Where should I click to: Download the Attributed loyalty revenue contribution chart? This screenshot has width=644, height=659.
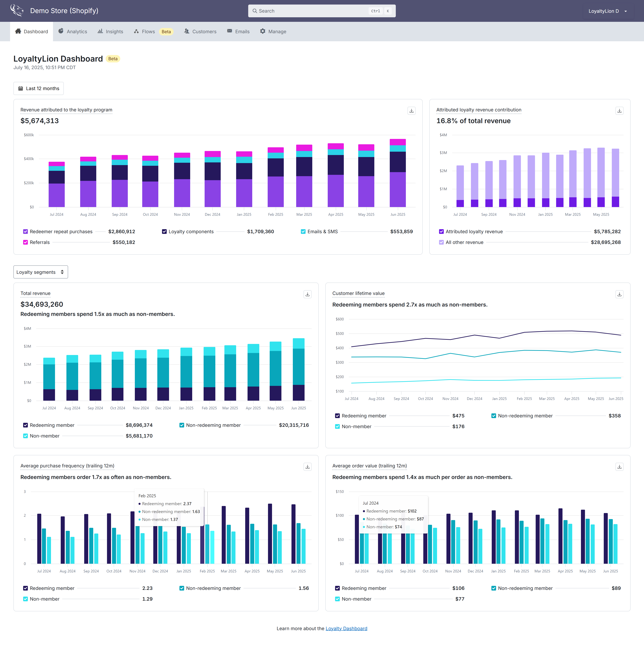(619, 111)
